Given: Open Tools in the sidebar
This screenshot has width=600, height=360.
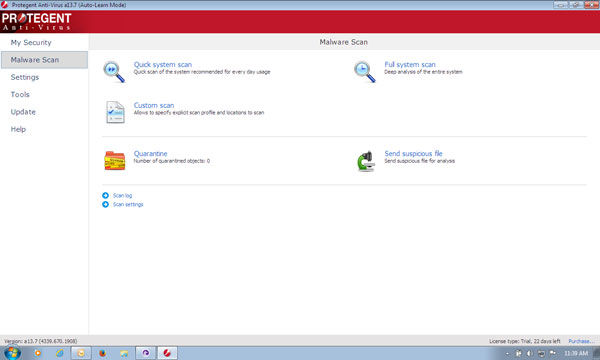Looking at the screenshot, I should tap(20, 94).
